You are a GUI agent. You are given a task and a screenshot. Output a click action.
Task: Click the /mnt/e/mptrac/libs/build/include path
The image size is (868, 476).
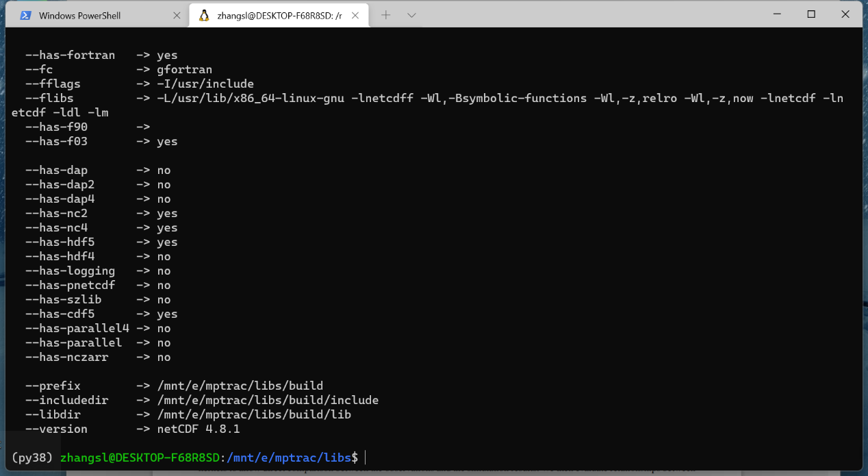267,400
